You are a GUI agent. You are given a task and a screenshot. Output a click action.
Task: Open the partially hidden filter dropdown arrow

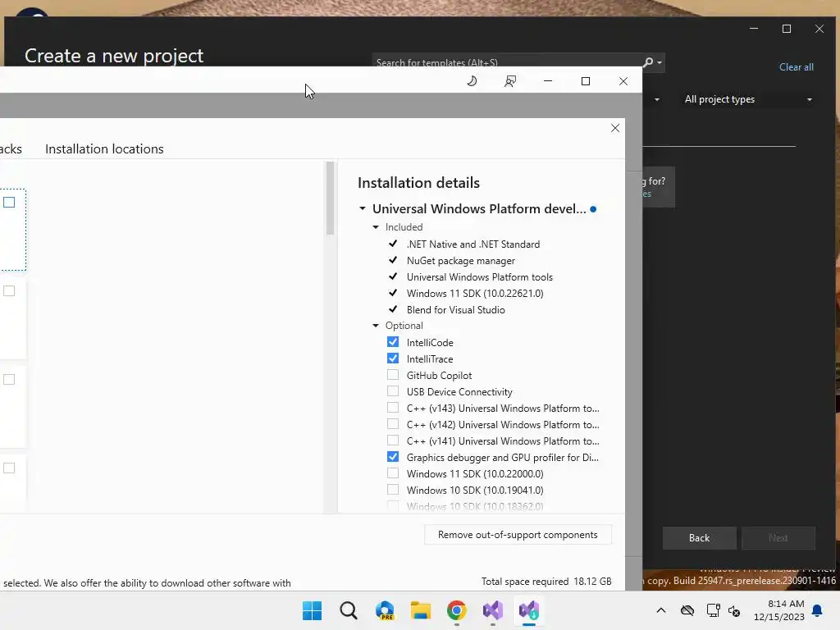click(657, 99)
